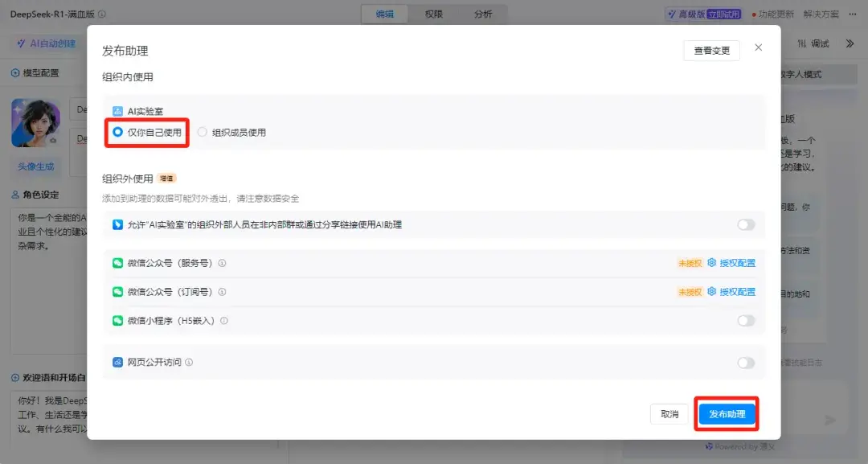This screenshot has height=464, width=868.
Task: Open 解决方案 in the top bar
Action: point(821,14)
